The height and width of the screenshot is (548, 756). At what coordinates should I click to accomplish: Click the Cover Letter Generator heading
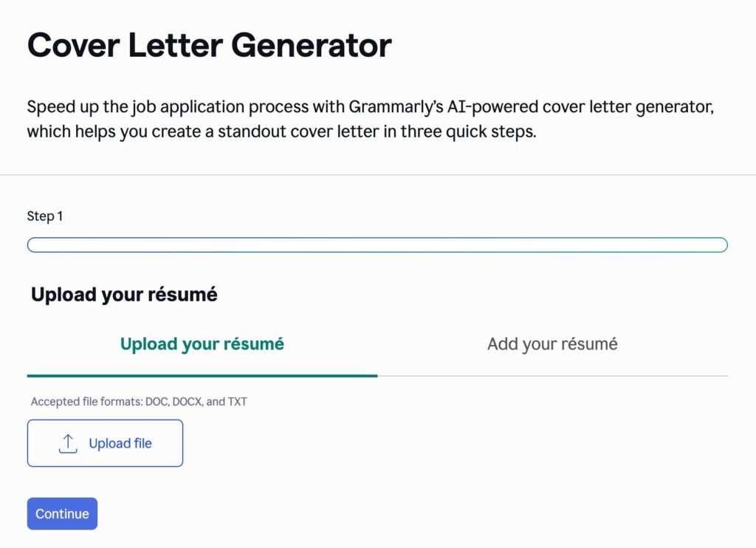tap(210, 46)
